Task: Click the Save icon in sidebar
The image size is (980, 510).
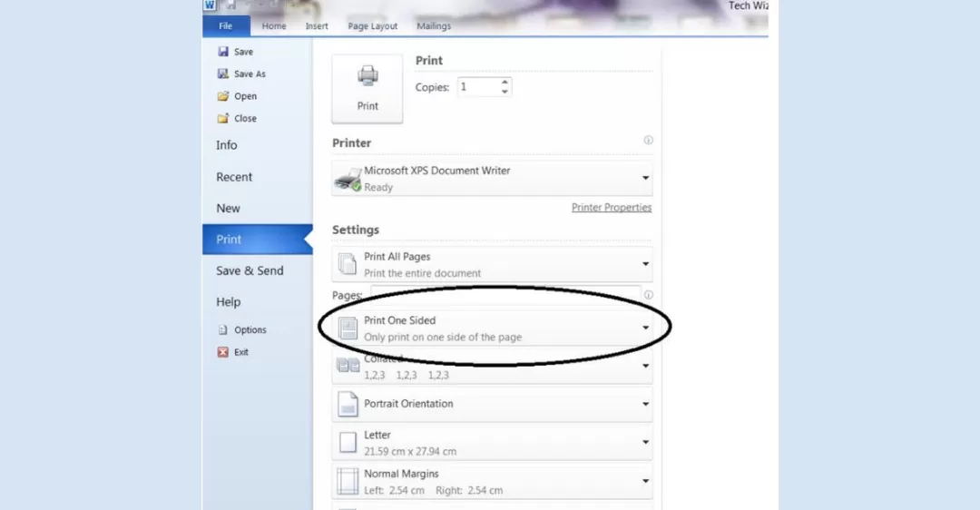Action: (x=223, y=52)
